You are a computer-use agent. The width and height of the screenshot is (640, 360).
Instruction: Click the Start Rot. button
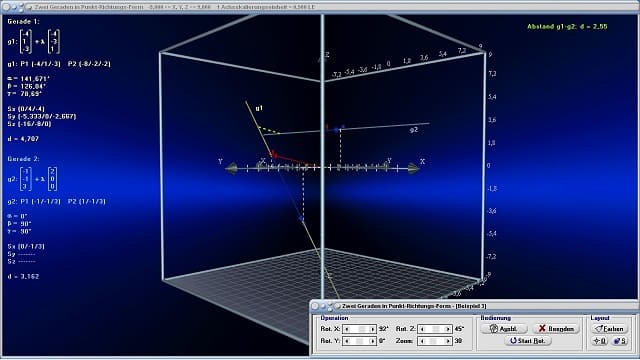click(x=528, y=341)
